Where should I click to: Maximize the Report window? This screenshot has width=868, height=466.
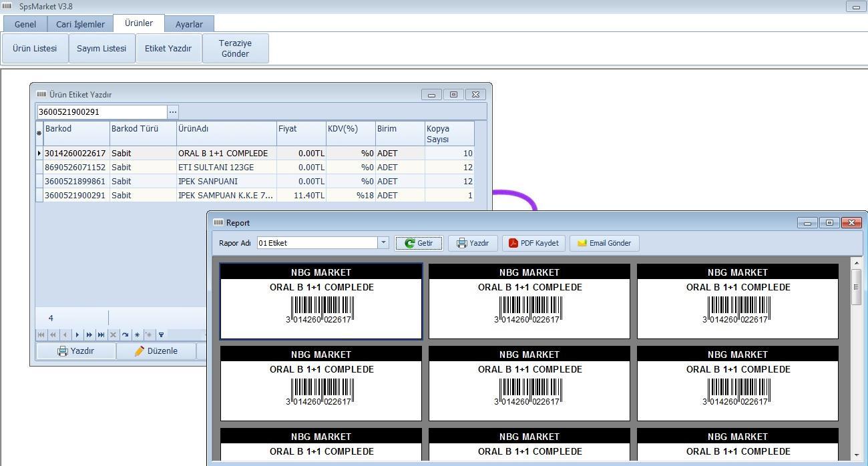tap(829, 223)
